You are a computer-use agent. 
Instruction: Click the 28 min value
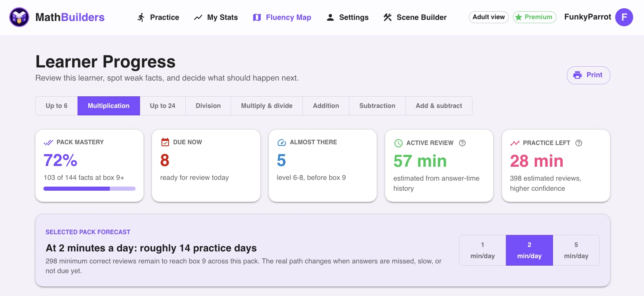pyautogui.click(x=537, y=161)
